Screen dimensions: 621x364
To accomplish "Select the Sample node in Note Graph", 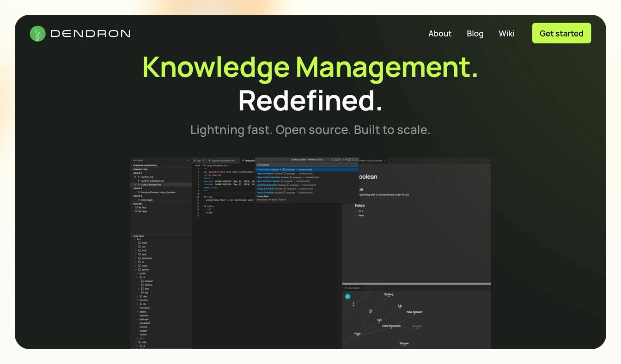I will 404,344.
